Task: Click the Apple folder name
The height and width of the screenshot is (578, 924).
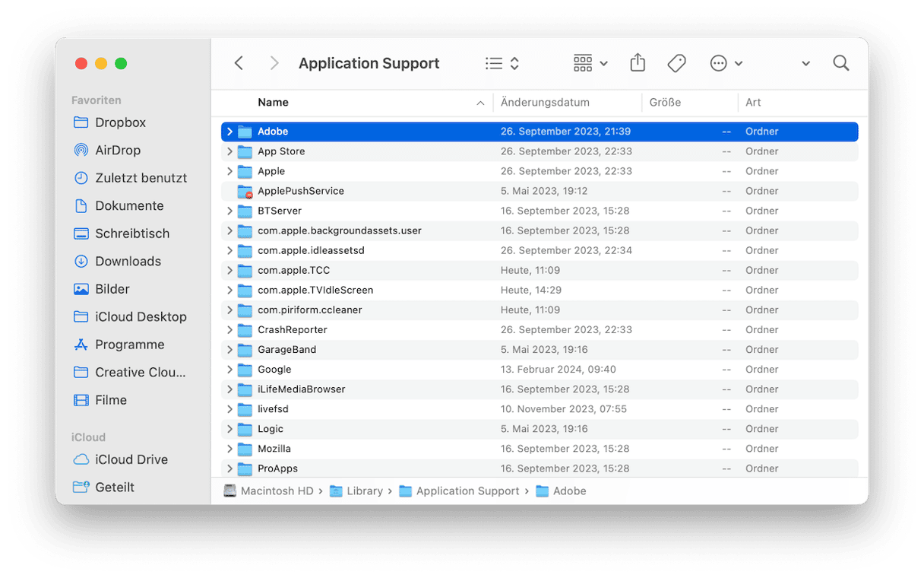Action: pos(271,171)
